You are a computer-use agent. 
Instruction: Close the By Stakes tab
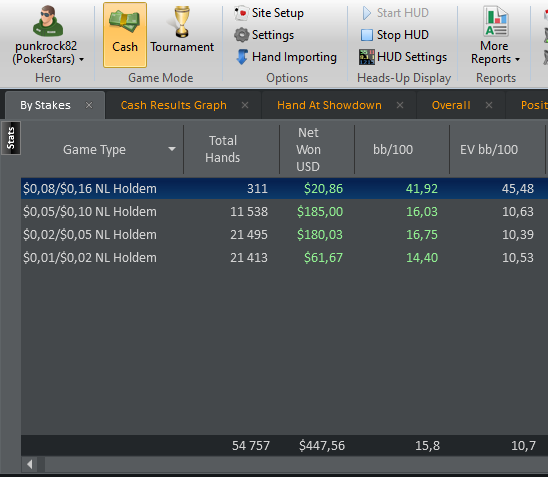[x=89, y=105]
